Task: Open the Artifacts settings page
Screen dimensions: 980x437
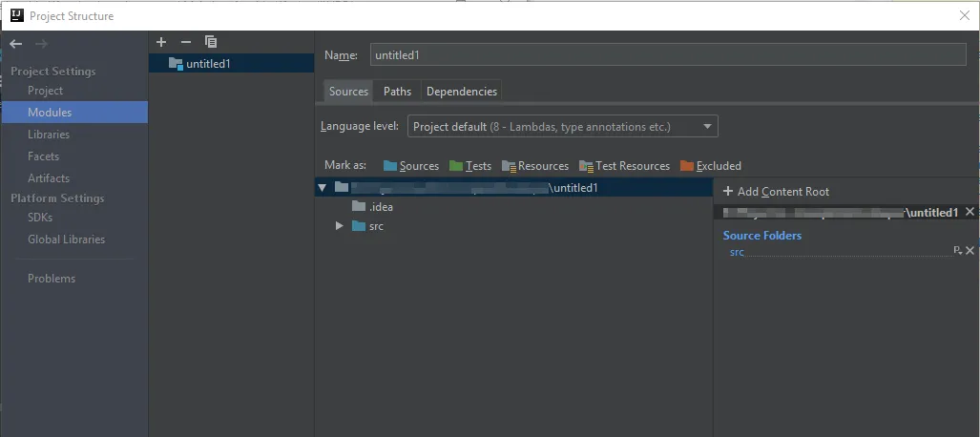Action: [x=48, y=178]
